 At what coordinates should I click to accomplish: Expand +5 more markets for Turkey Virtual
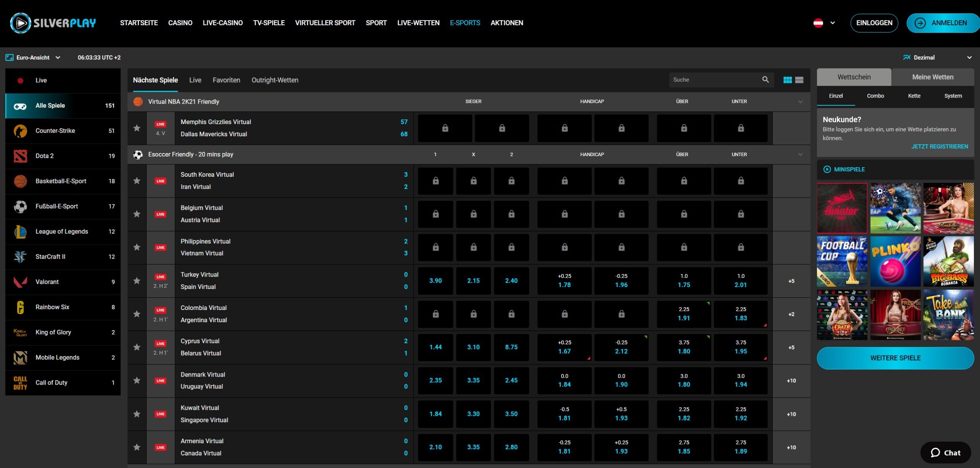tap(791, 281)
